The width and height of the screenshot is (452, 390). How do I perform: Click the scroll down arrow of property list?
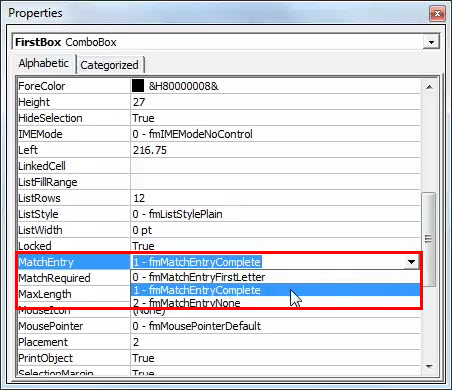click(429, 367)
